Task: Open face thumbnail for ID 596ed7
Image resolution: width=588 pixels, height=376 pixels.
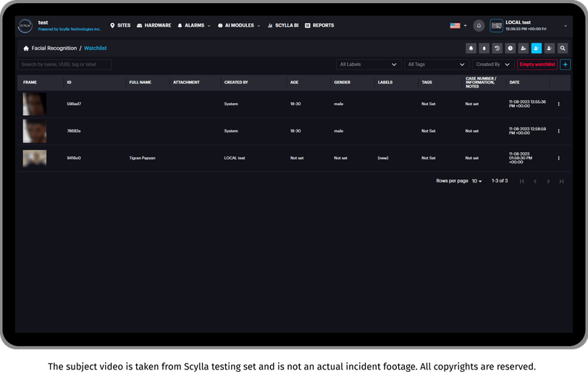Action: coord(35,104)
